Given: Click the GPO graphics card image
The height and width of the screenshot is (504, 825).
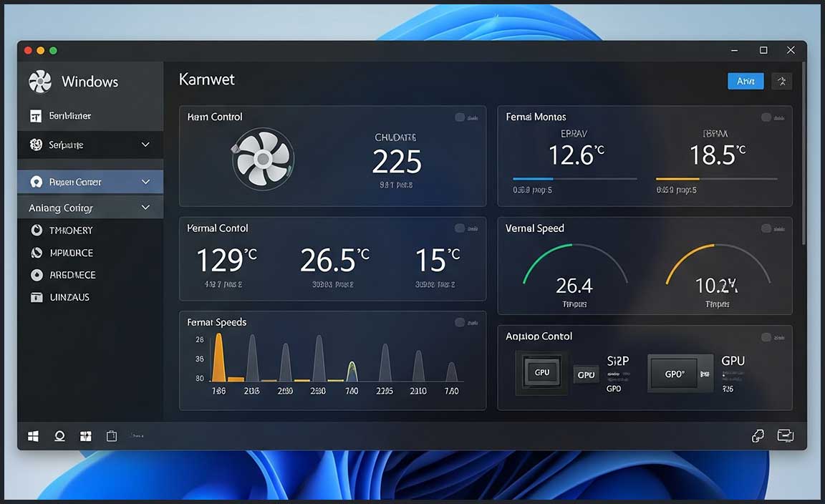Looking at the screenshot, I should click(x=681, y=374).
